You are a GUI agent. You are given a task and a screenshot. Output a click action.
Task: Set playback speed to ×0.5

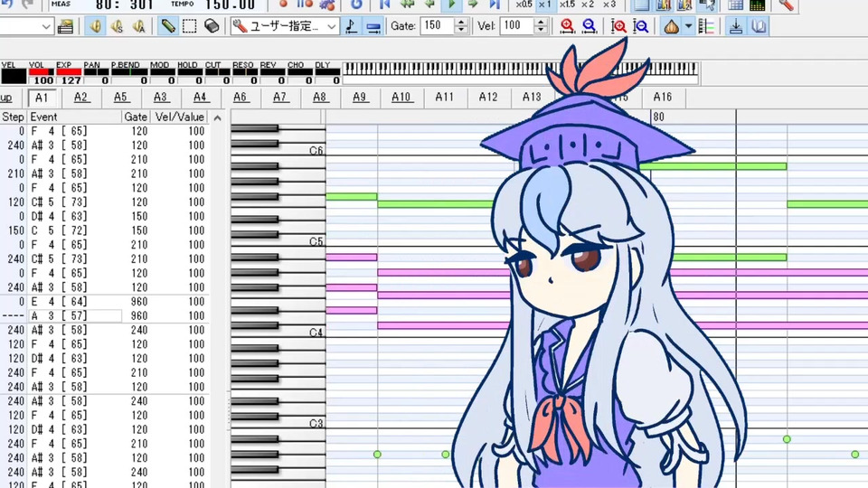(x=524, y=4)
